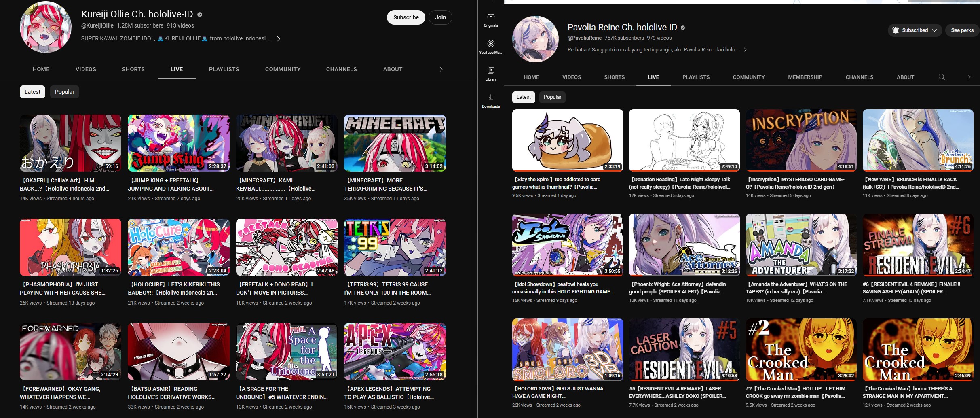This screenshot has height=418, width=980.
Task: Open Originals in the YouTube sidebar
Action: point(491,20)
